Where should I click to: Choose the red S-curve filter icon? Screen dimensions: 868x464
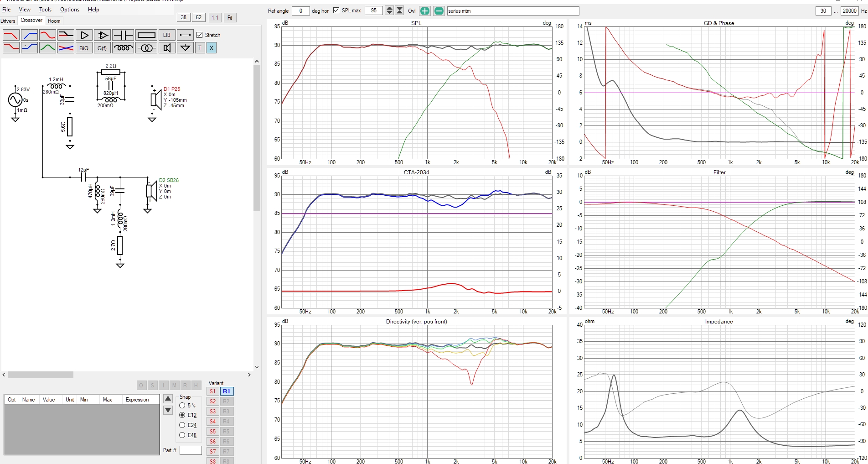coord(47,35)
